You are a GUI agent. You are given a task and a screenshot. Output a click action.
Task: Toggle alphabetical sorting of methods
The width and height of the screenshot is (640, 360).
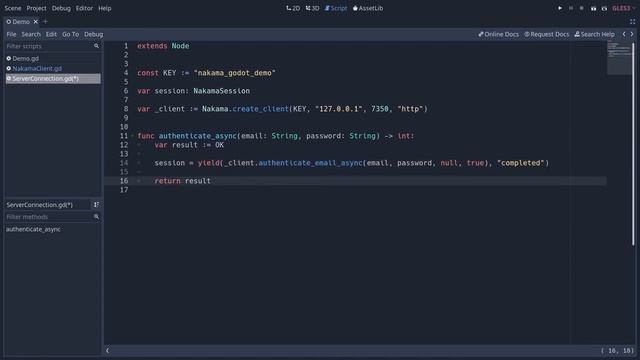[x=96, y=204]
